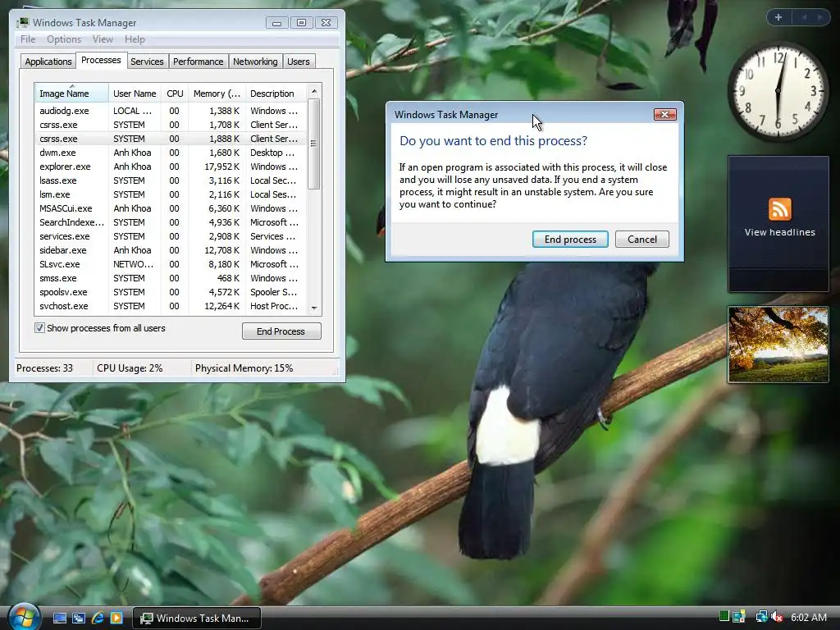Launch Internet Explorer from quick launch
The width and height of the screenshot is (840, 630).
(98, 618)
